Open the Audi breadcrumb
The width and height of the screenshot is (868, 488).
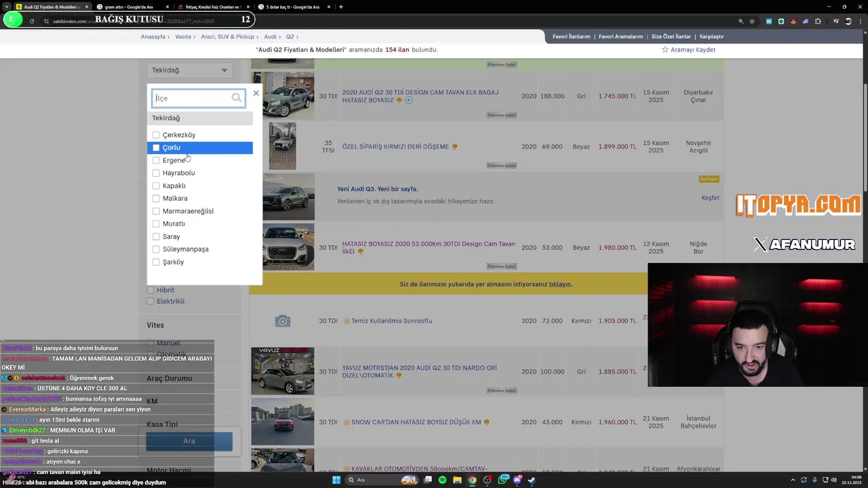pos(270,37)
